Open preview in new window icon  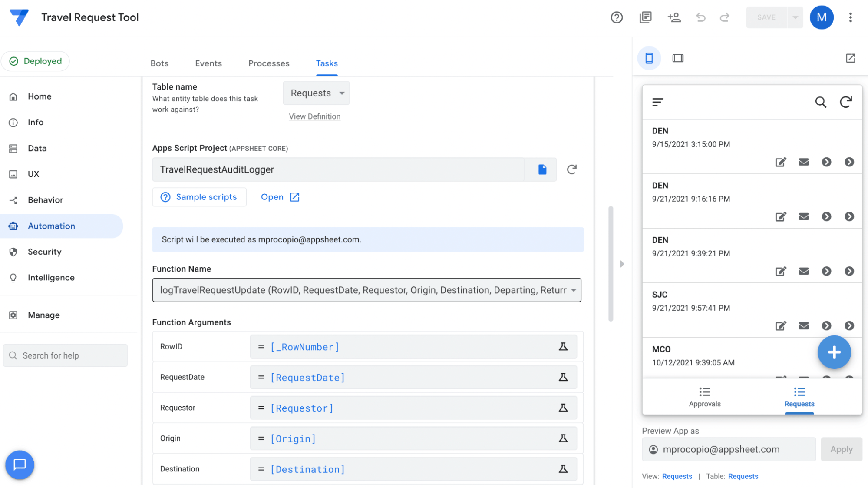click(850, 58)
